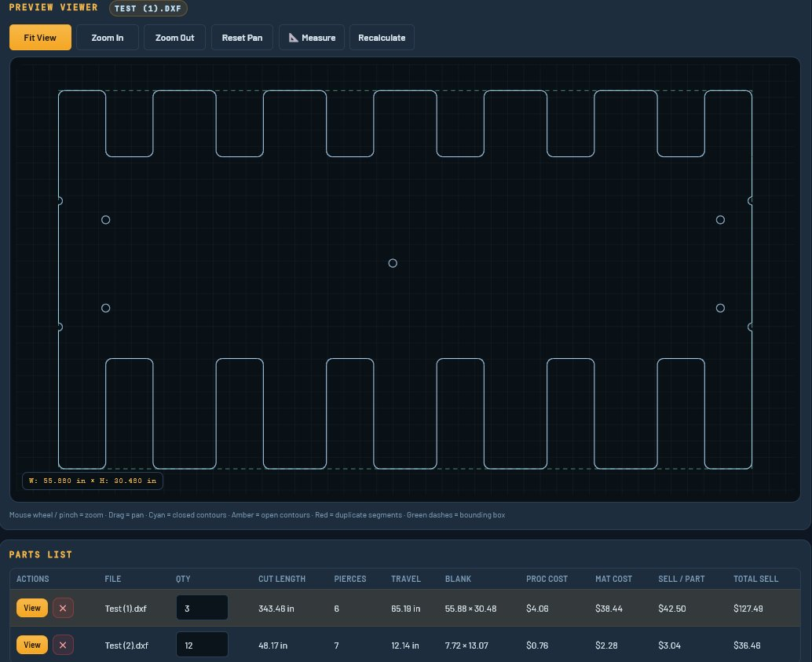812x662 pixels.
Task: Click the PIERCES column header
Action: point(350,579)
